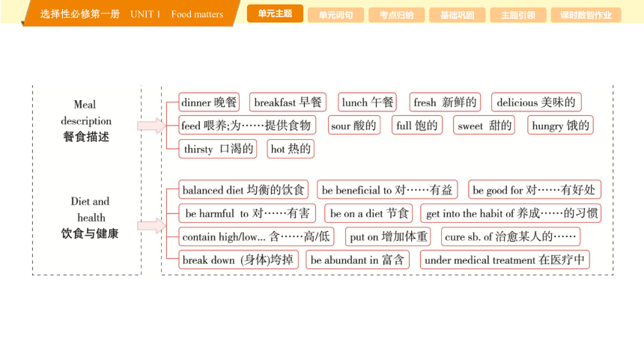This screenshot has width=644, height=362.
Task: Select the thirsty 口渴的 word box
Action: tap(218, 149)
